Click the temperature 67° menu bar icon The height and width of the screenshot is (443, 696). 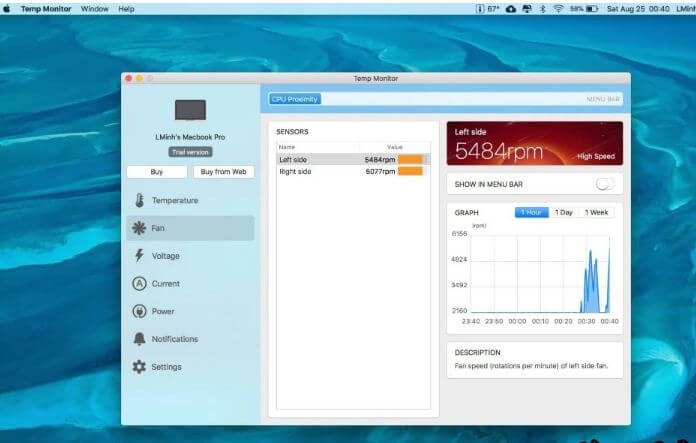coord(487,8)
